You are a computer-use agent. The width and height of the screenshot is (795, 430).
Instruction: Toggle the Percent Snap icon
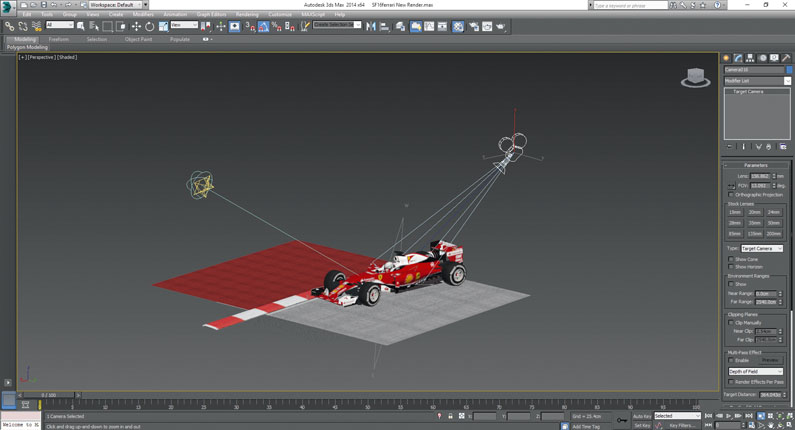point(276,26)
